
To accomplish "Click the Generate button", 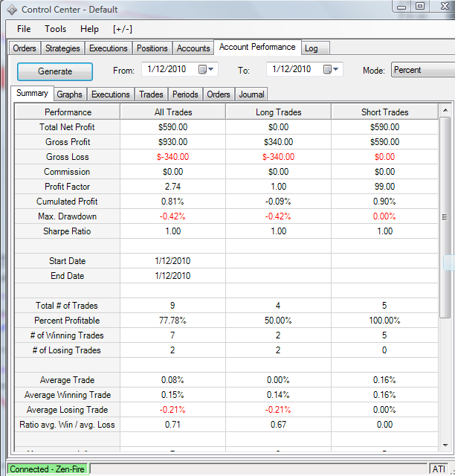I will 55,71.
